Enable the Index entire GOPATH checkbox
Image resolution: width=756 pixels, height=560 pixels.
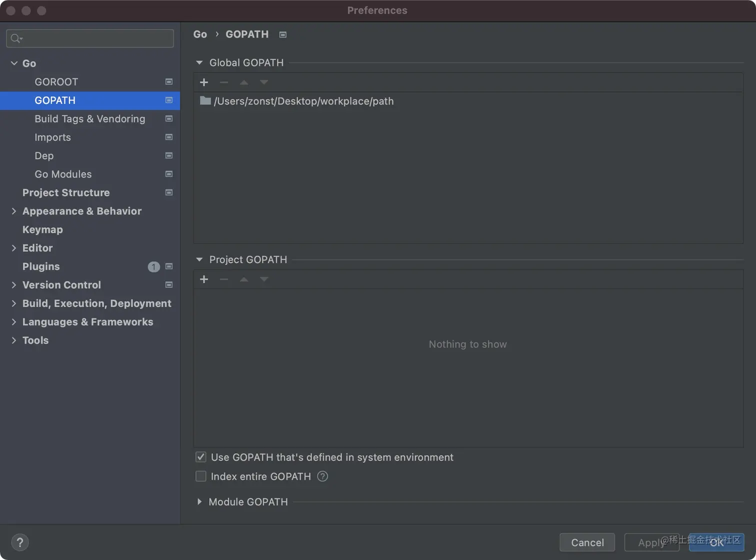tap(201, 477)
